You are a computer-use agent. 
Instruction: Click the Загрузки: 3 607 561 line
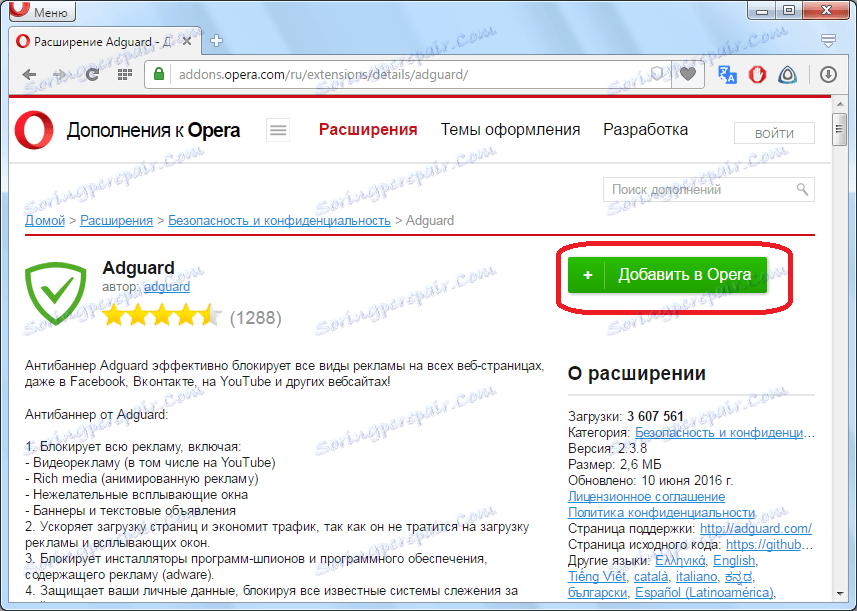pyautogui.click(x=626, y=416)
